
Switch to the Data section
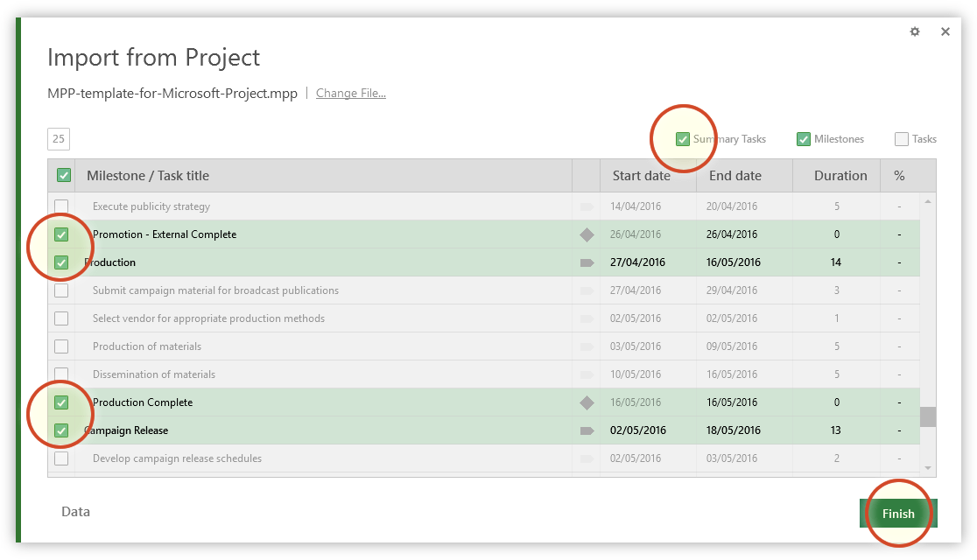tap(75, 511)
